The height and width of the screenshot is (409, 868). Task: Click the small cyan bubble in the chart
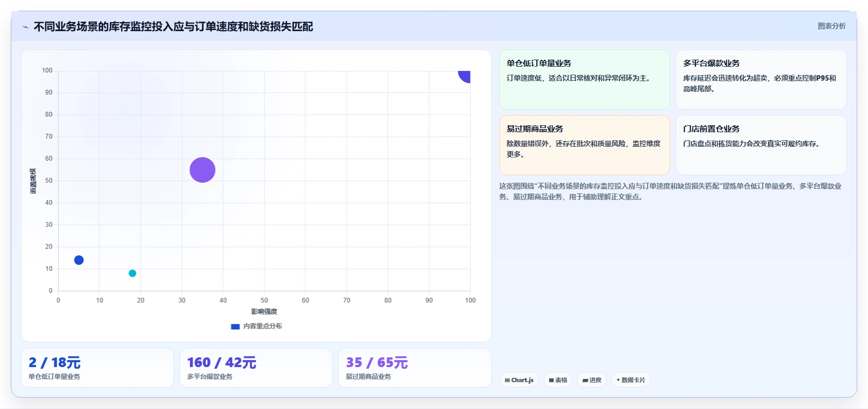point(132,273)
